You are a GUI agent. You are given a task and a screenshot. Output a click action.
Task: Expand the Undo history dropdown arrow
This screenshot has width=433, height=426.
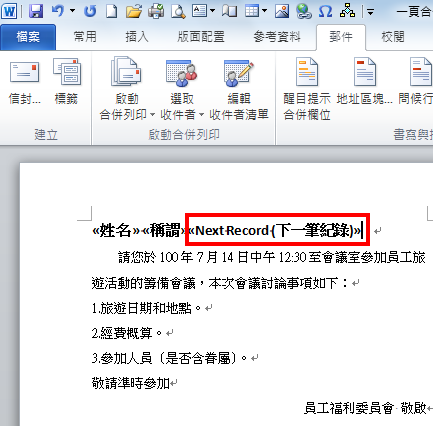[x=72, y=11]
